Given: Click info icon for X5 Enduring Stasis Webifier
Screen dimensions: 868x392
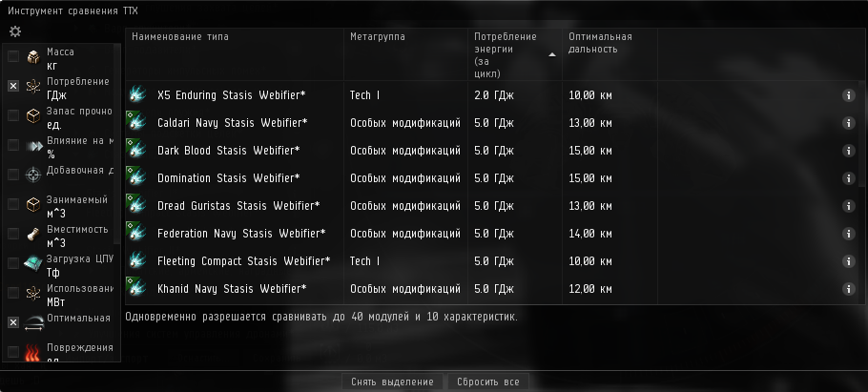Looking at the screenshot, I should 848,95.
